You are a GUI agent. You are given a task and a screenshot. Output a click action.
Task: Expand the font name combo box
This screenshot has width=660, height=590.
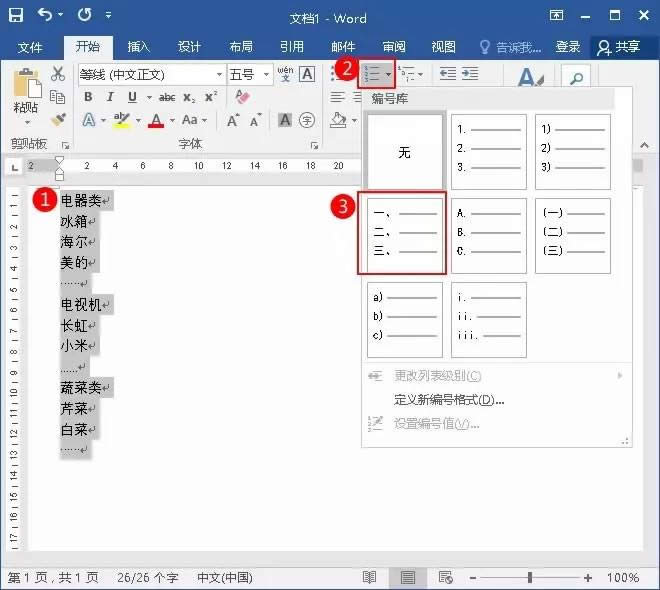218,75
